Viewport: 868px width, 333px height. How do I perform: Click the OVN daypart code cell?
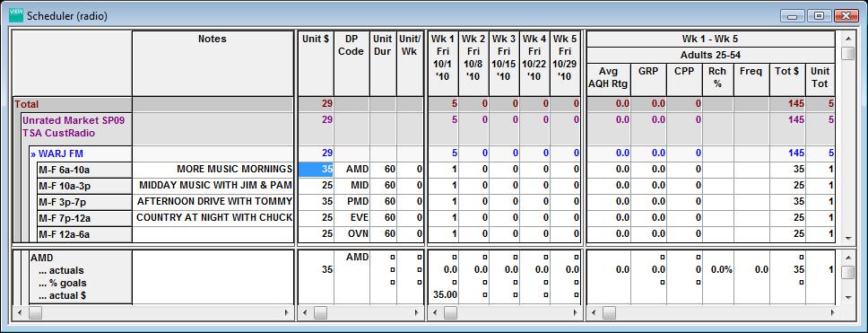[x=352, y=234]
